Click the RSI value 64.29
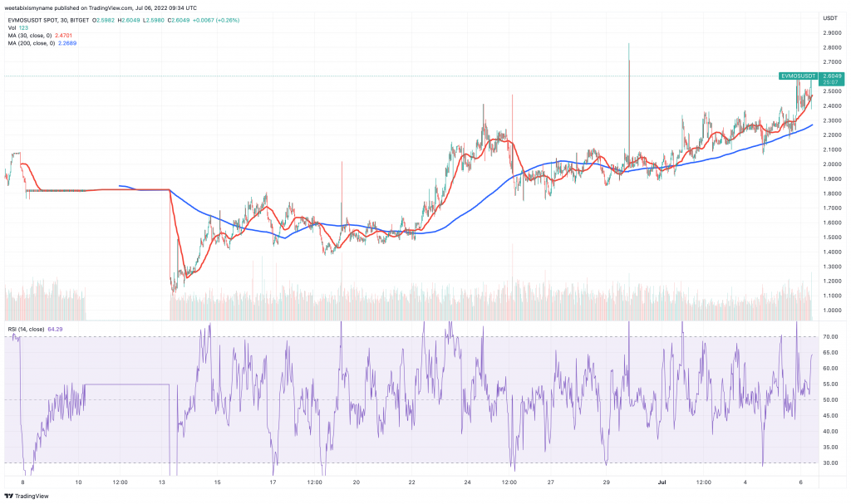The image size is (851, 504). tap(56, 329)
